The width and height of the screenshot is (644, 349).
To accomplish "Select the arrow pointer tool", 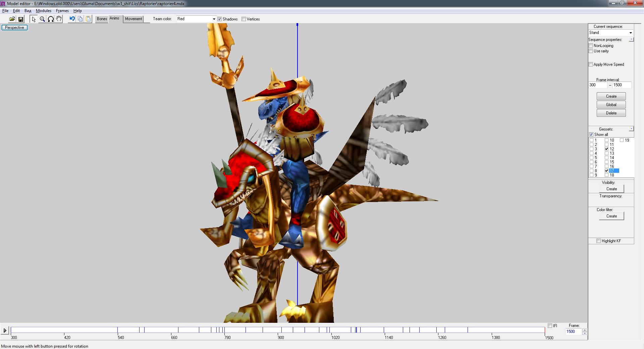I will [34, 19].
